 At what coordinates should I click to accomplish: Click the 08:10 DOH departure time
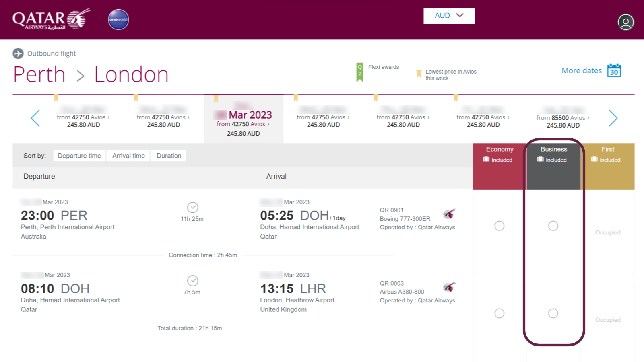tap(55, 289)
